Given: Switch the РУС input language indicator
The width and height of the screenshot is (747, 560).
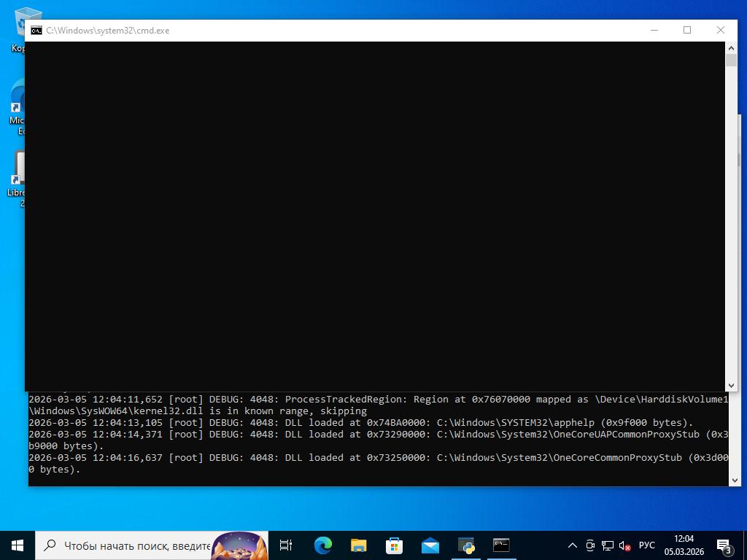Looking at the screenshot, I should click(647, 545).
